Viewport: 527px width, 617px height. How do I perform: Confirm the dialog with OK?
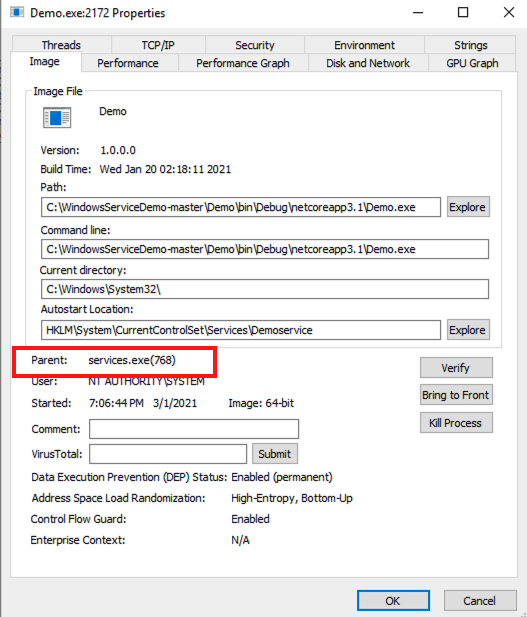[393, 600]
